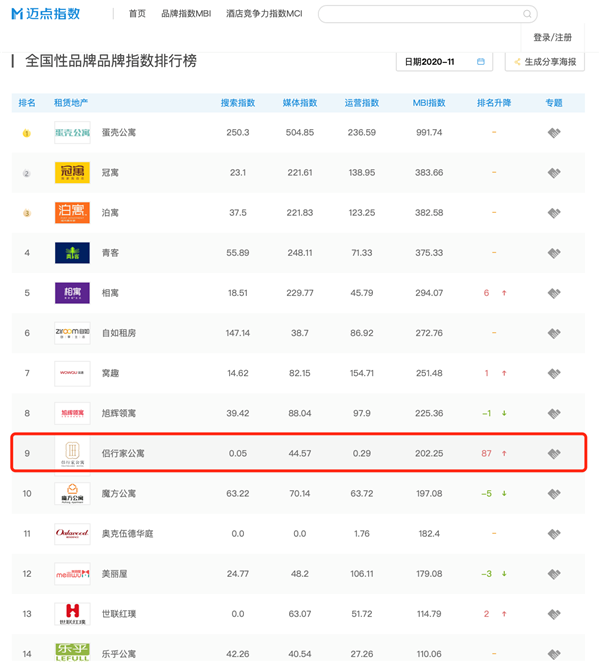
Task: Open the 专题 icon for 蛋壳公寓
Action: 554,132
